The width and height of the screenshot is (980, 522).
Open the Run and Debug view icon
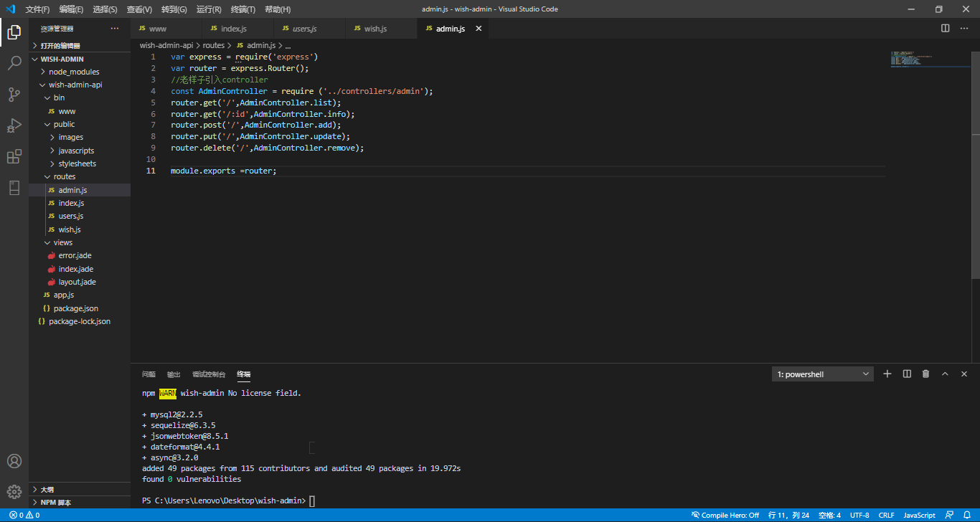[x=14, y=125]
